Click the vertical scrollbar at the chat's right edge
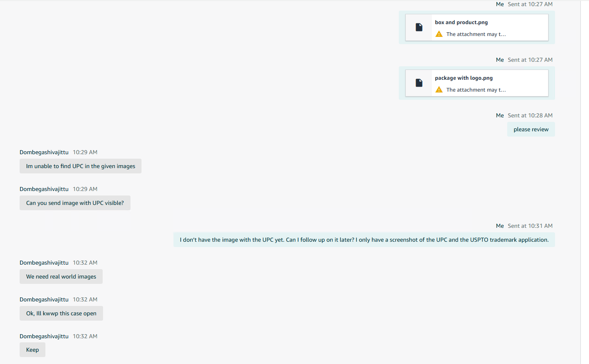This screenshot has width=589, height=364. point(585,182)
